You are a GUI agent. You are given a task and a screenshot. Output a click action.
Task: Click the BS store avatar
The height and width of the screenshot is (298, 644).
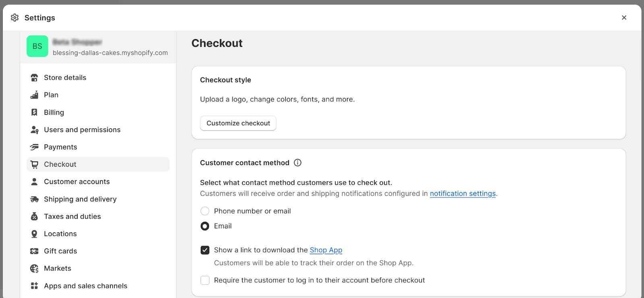[x=37, y=46]
